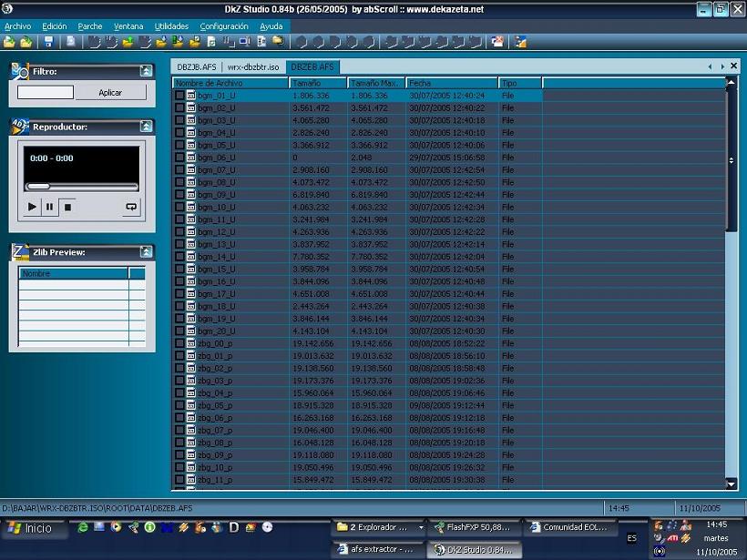Sort by the Nombre de Archivo column
This screenshot has width=747, height=560.
[x=230, y=83]
